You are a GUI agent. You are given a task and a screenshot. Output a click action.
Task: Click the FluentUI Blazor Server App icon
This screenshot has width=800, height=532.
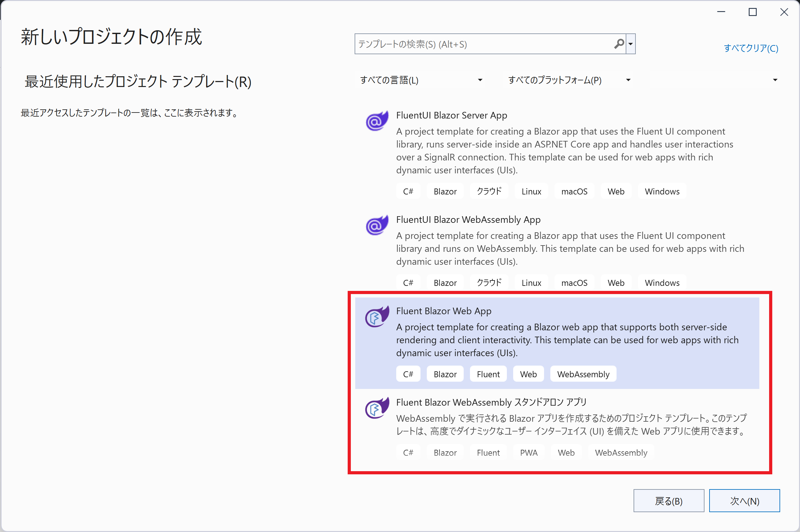click(x=377, y=121)
